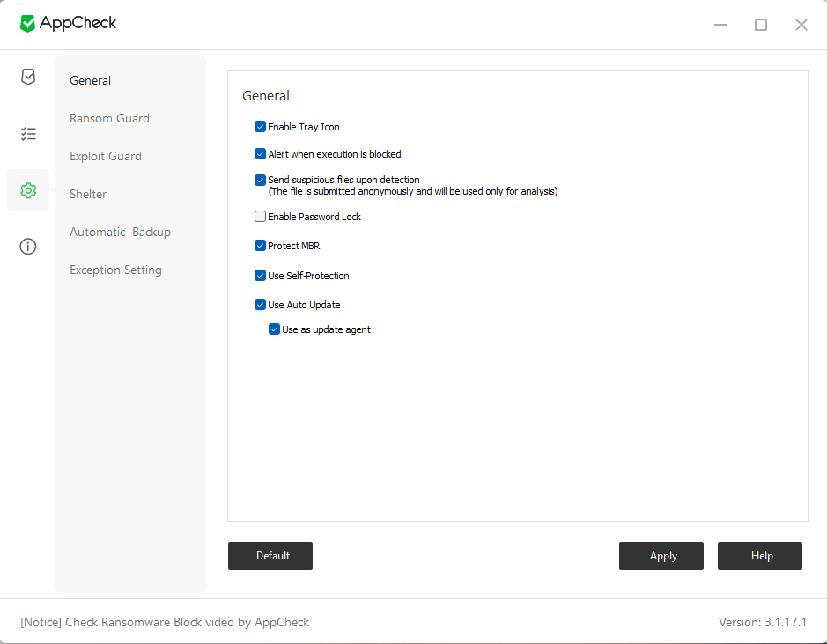This screenshot has height=644, width=827.
Task: Open the checklist log icon in sidebar
Action: 28,134
